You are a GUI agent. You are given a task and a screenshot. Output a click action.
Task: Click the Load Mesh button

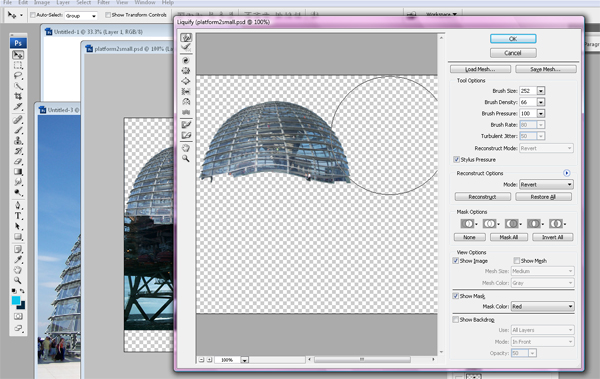480,69
